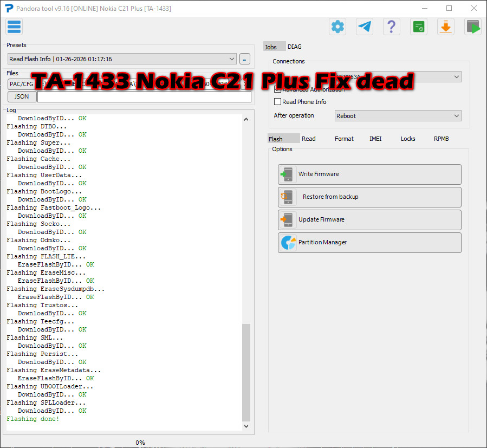
Task: Click the green scheduled task icon
Action: pos(419,27)
